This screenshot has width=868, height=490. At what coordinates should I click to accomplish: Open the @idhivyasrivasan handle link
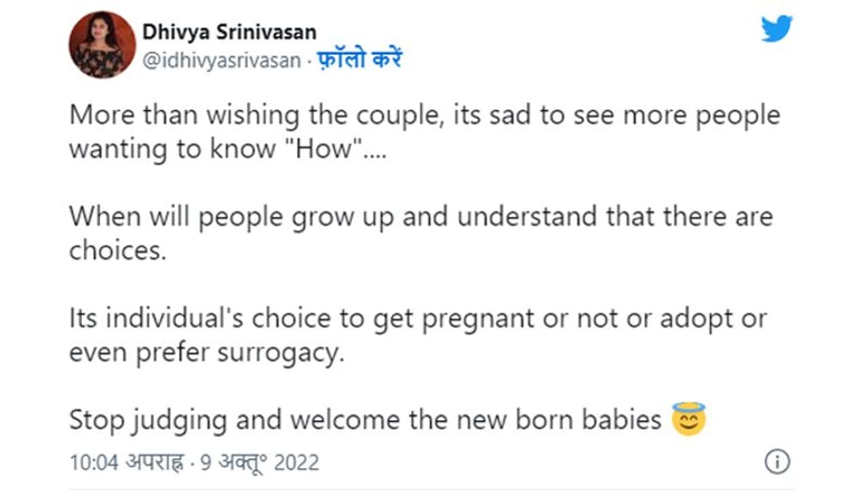coord(221,60)
